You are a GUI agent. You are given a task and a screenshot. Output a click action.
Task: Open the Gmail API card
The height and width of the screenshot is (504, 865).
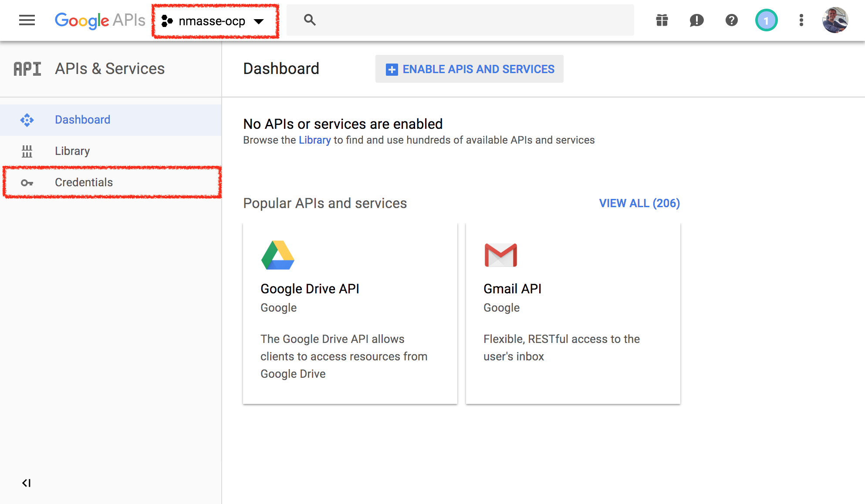573,313
